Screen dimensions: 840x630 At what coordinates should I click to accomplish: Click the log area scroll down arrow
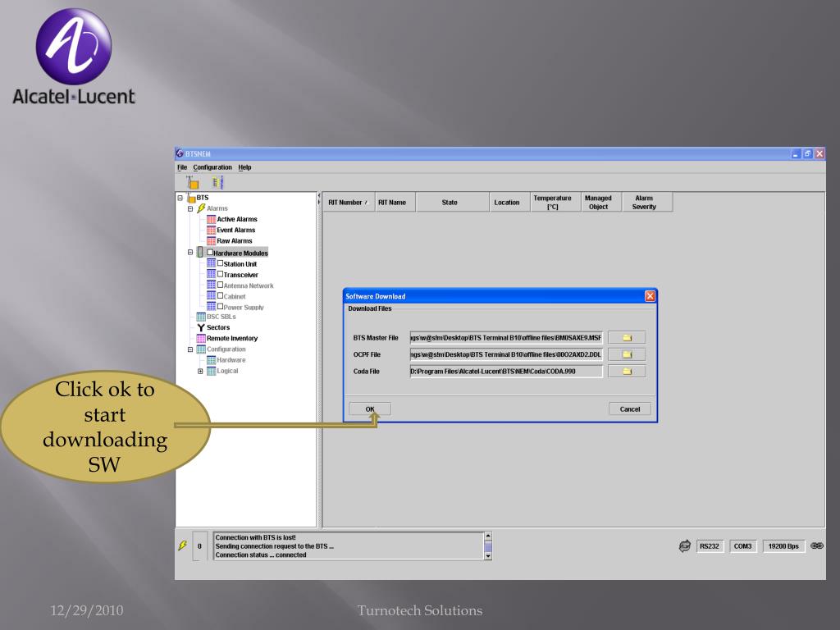click(488, 556)
